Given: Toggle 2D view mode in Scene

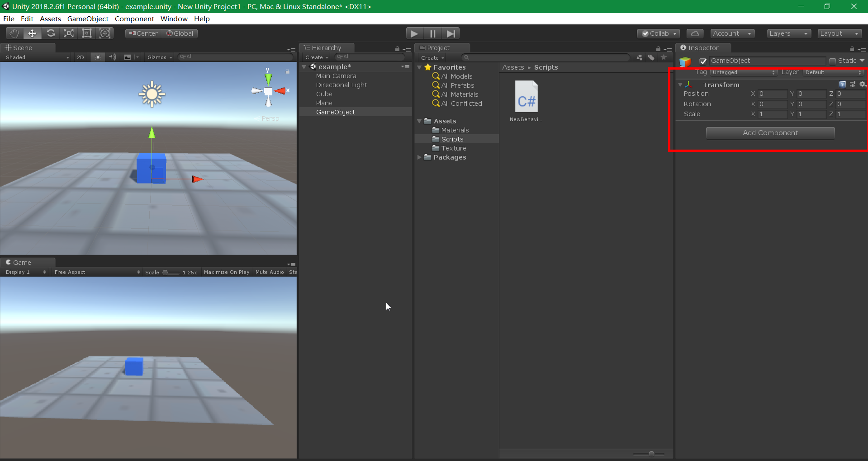Looking at the screenshot, I should (81, 57).
